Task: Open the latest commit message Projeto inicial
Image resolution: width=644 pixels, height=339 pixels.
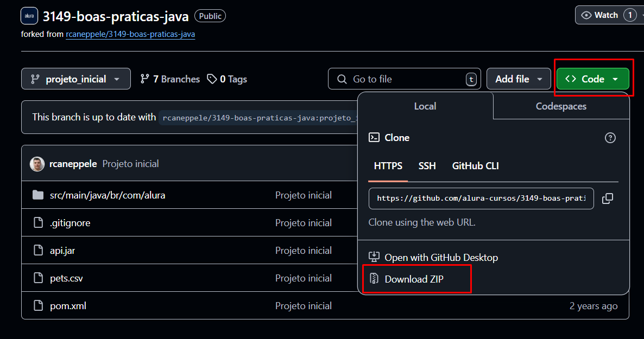Action: tap(131, 164)
